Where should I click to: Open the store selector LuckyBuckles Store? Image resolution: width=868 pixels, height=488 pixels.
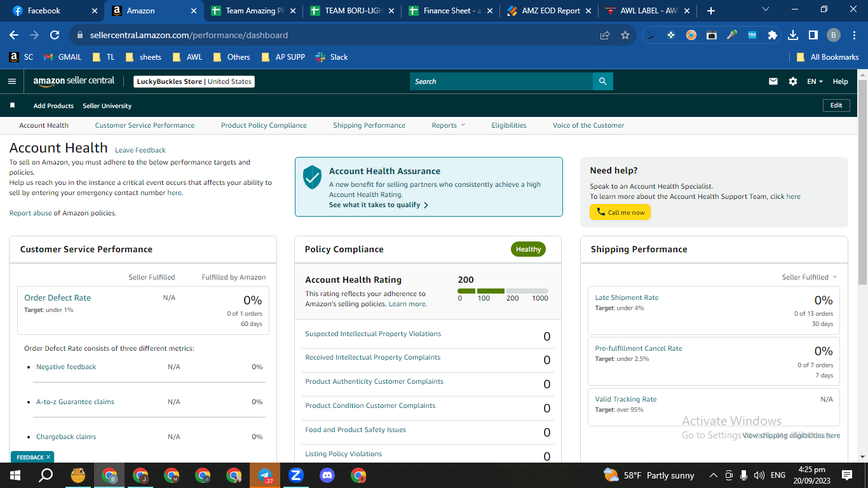pyautogui.click(x=194, y=81)
